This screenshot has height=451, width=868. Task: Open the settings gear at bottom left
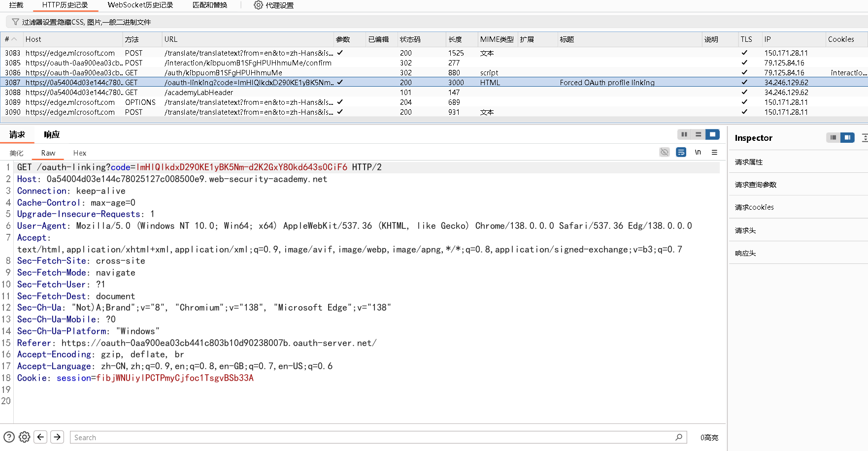click(x=24, y=437)
